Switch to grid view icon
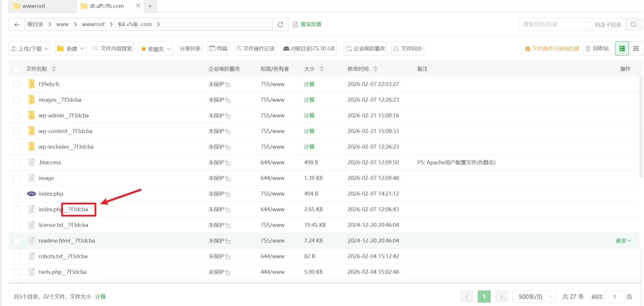This screenshot has height=306, width=644. (x=636, y=49)
